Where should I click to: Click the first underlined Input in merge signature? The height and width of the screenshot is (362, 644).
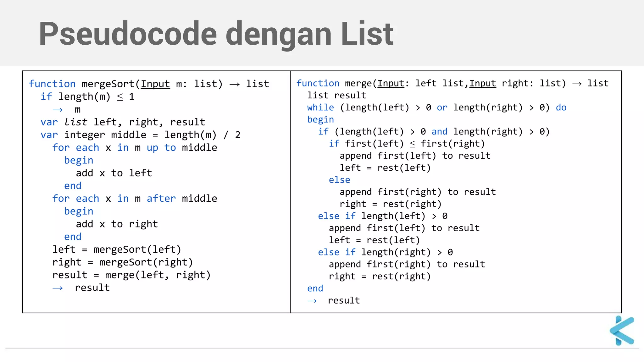pyautogui.click(x=391, y=83)
